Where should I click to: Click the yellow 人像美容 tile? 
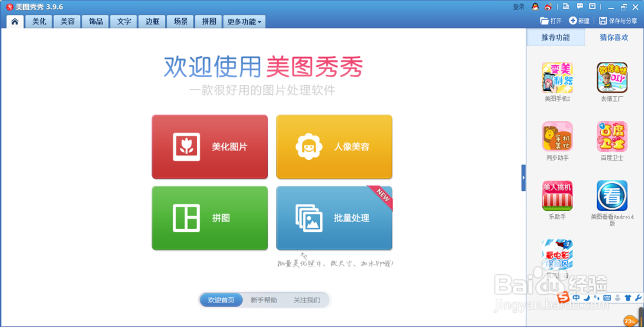(334, 147)
